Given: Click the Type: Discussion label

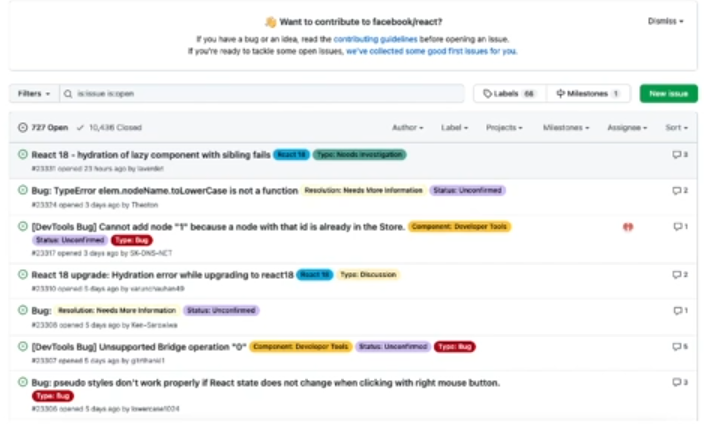Looking at the screenshot, I should [x=368, y=274].
